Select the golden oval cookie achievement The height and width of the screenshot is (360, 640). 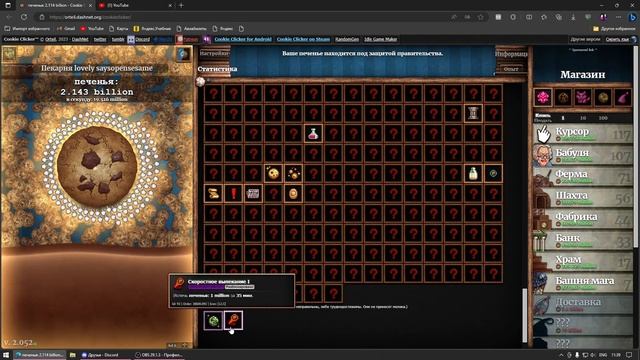(x=293, y=193)
